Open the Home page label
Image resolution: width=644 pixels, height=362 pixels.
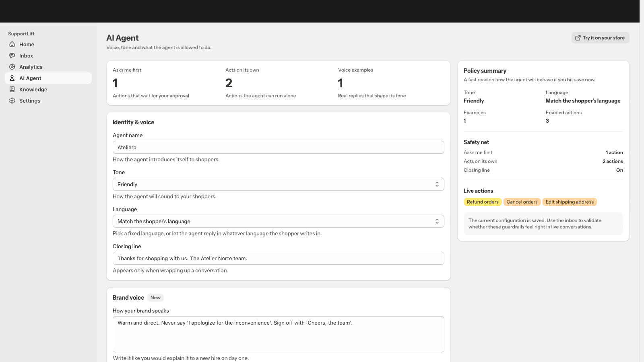click(x=27, y=44)
